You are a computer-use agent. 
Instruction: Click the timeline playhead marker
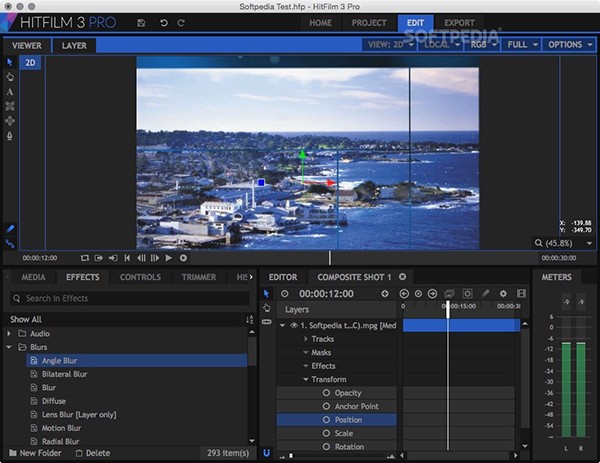click(448, 309)
